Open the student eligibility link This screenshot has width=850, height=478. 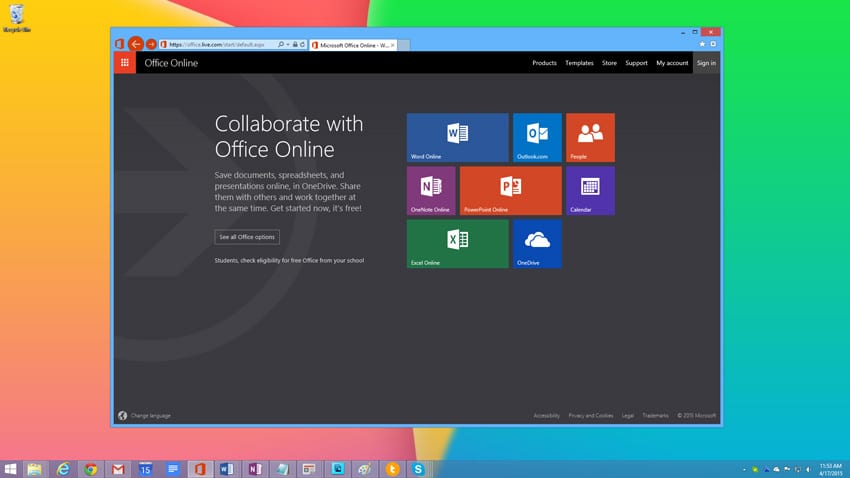coord(289,260)
